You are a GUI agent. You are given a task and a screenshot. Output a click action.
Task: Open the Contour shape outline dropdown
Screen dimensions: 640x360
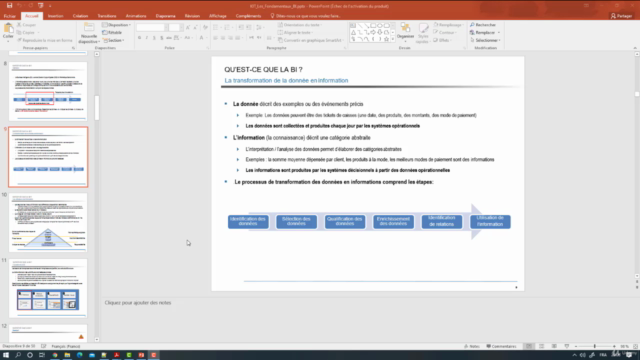tap(444, 33)
